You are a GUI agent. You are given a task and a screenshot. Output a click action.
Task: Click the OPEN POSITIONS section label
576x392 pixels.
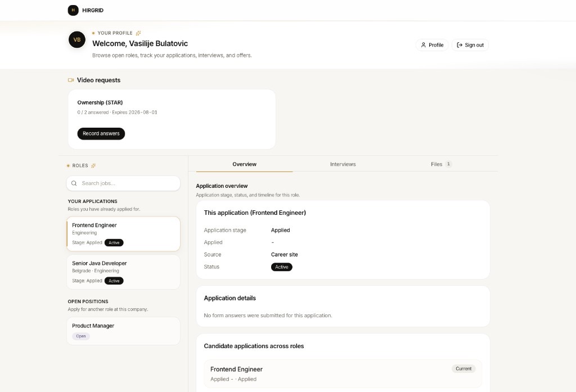coord(88,301)
